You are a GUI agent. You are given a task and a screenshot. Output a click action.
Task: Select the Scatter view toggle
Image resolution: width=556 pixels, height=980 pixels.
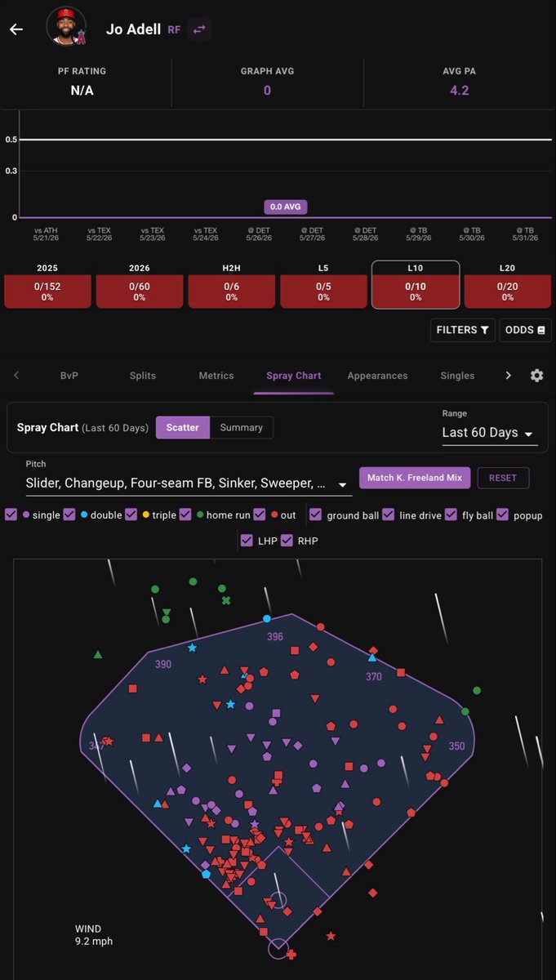(183, 427)
